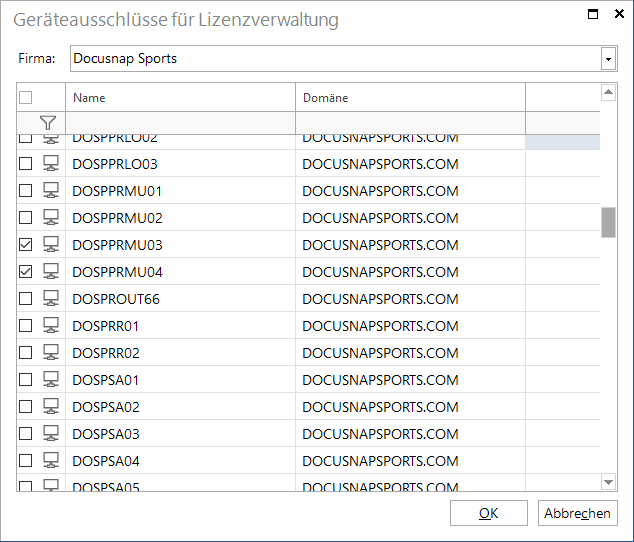Select the DOSPSA02 name cell

click(x=180, y=406)
